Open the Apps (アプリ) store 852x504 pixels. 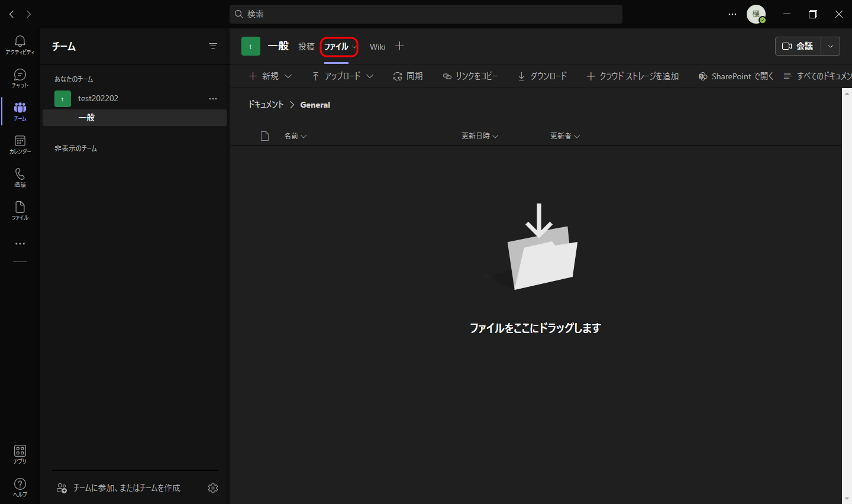[20, 454]
